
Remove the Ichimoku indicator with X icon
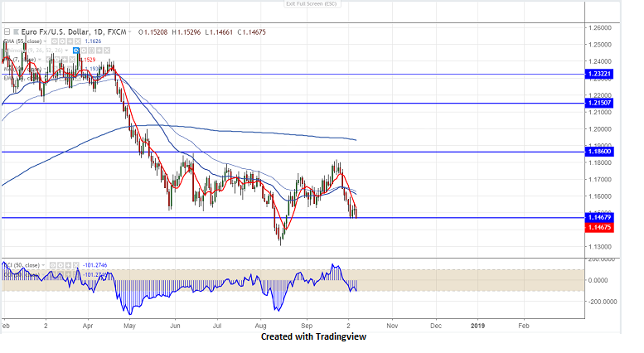pyautogui.click(x=107, y=51)
